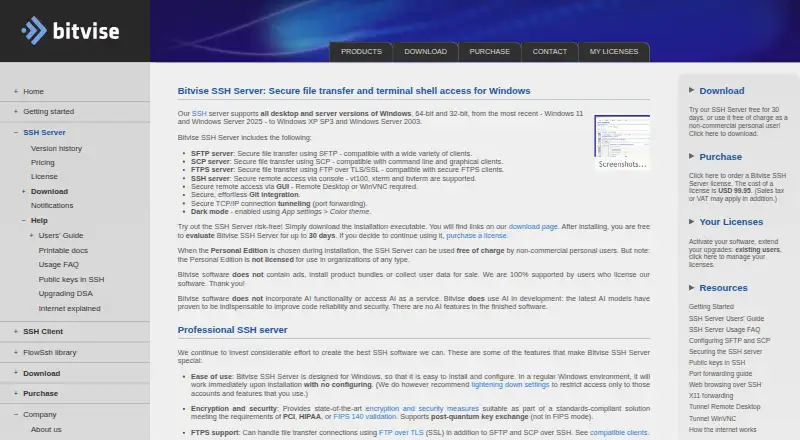The height and width of the screenshot is (440, 800).
Task: Expand the Users' Guide subsection
Action: [x=31, y=235]
